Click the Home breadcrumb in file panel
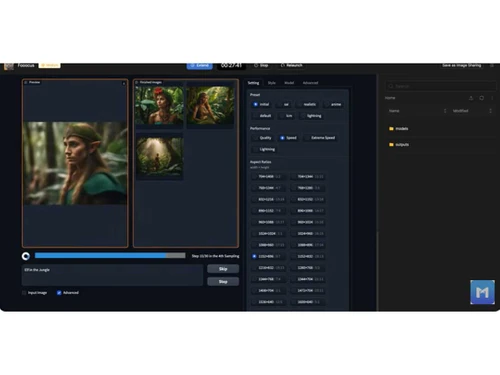Image resolution: width=500 pixels, height=375 pixels. (390, 98)
